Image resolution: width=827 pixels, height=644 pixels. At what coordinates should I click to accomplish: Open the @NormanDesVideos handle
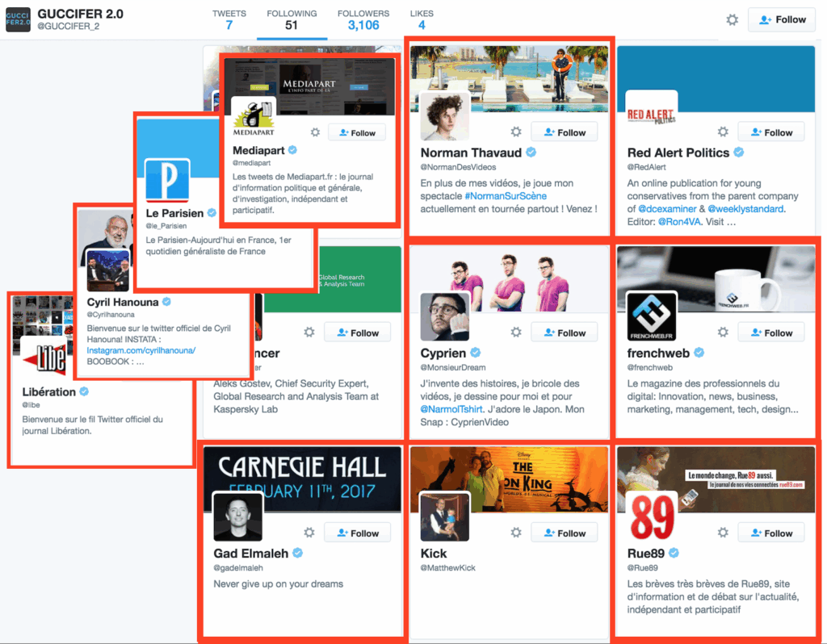[x=459, y=167]
